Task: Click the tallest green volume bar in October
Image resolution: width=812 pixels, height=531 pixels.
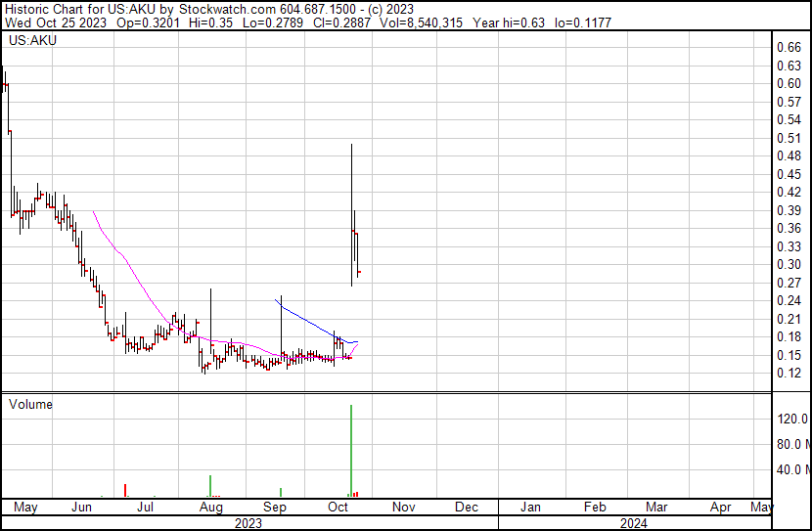Action: click(351, 450)
